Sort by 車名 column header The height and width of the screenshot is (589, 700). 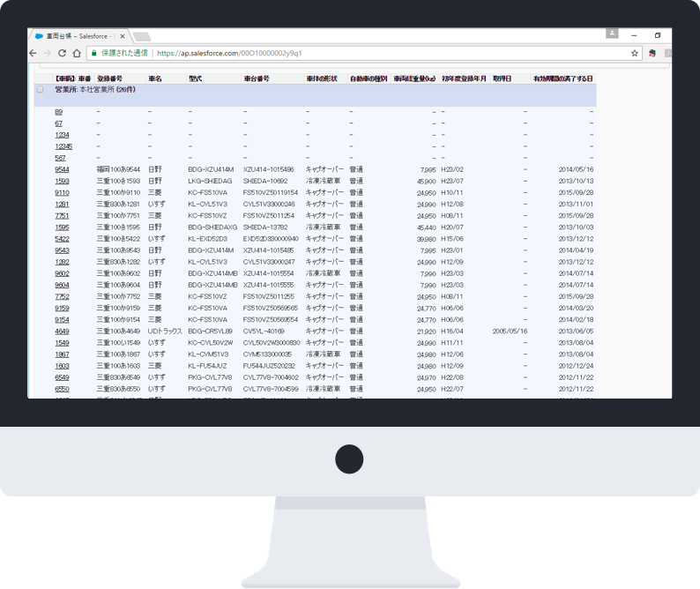[x=155, y=78]
